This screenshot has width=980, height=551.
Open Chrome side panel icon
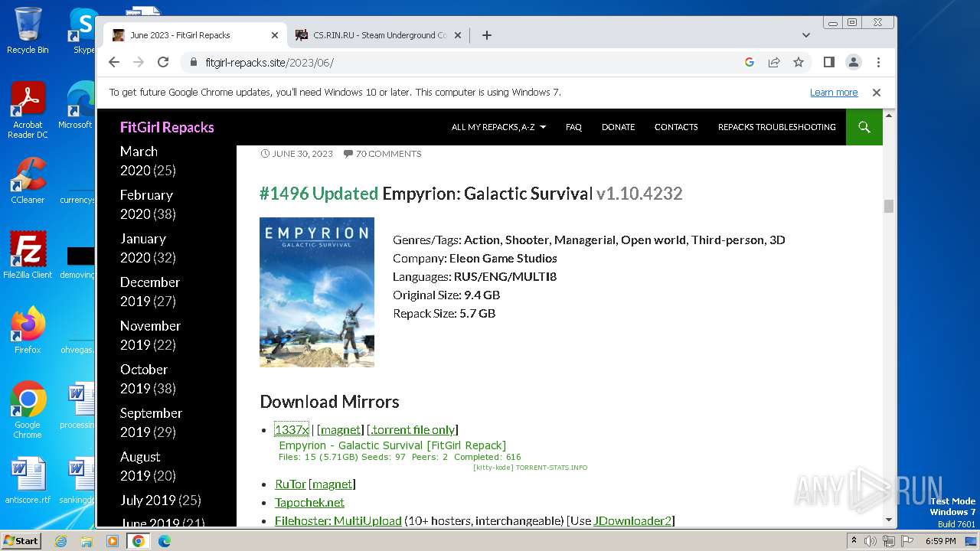(829, 62)
